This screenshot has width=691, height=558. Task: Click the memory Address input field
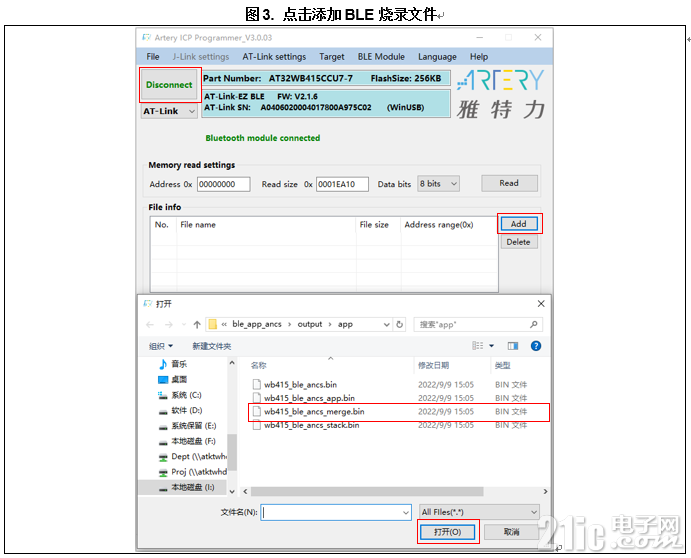click(x=223, y=184)
